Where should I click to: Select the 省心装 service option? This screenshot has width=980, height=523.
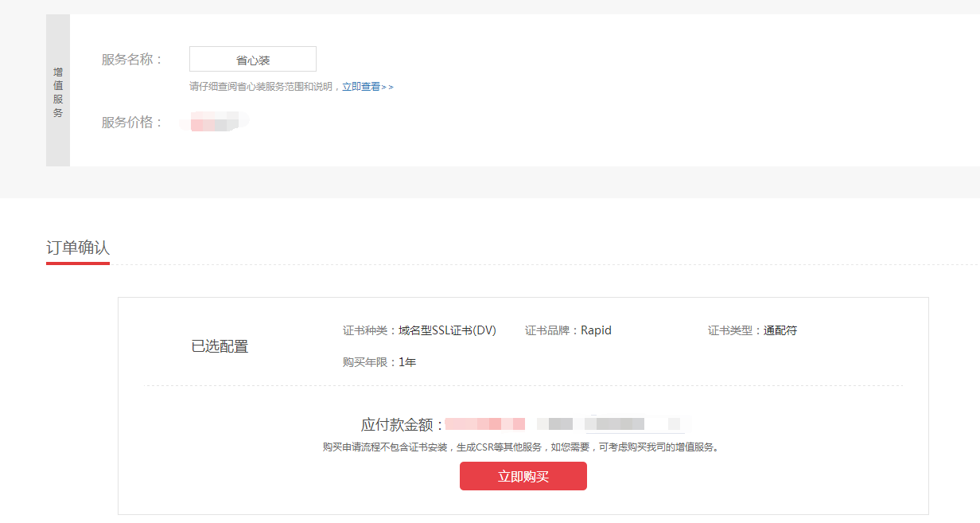pos(253,60)
